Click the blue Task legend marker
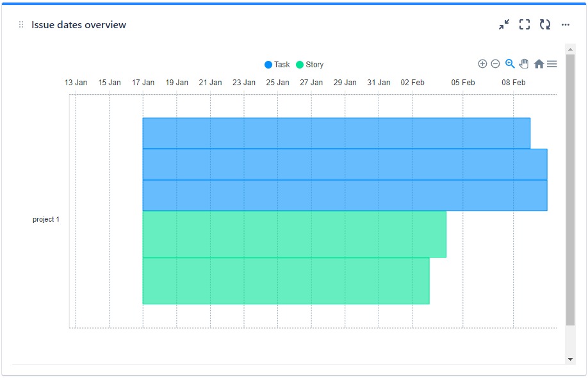 (x=268, y=65)
